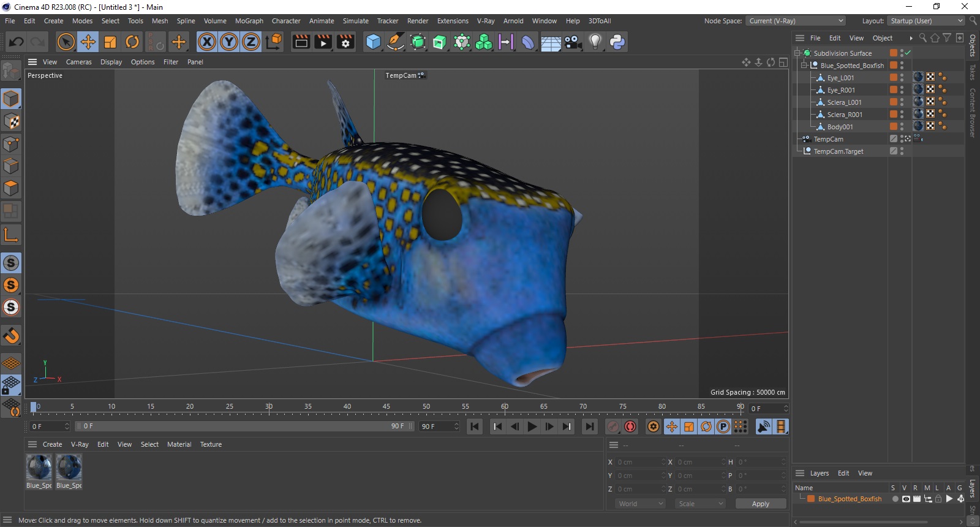Click the current frame 0 F field
The image size is (980, 527).
point(50,427)
